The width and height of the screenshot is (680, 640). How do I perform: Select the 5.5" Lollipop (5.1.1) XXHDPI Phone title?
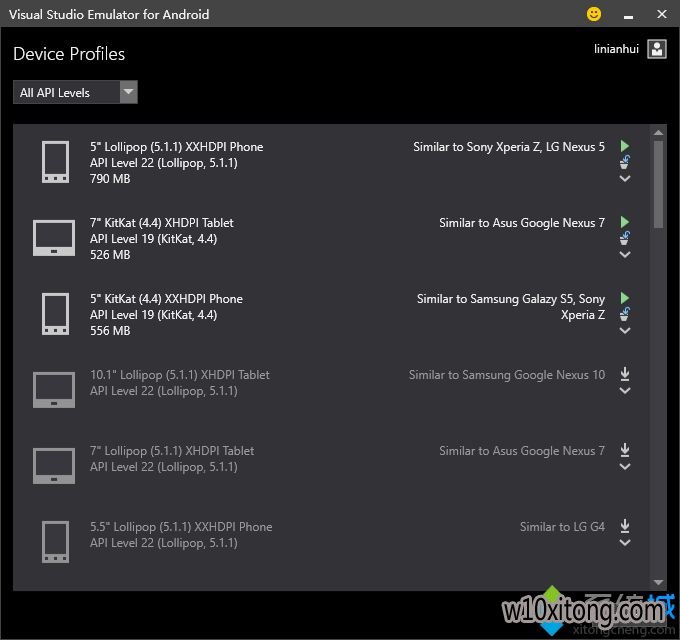(181, 527)
